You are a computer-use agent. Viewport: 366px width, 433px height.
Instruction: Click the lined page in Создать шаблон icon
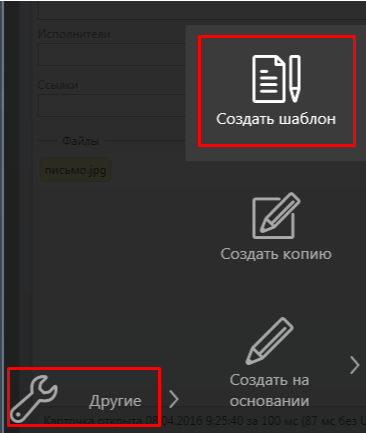click(x=269, y=79)
